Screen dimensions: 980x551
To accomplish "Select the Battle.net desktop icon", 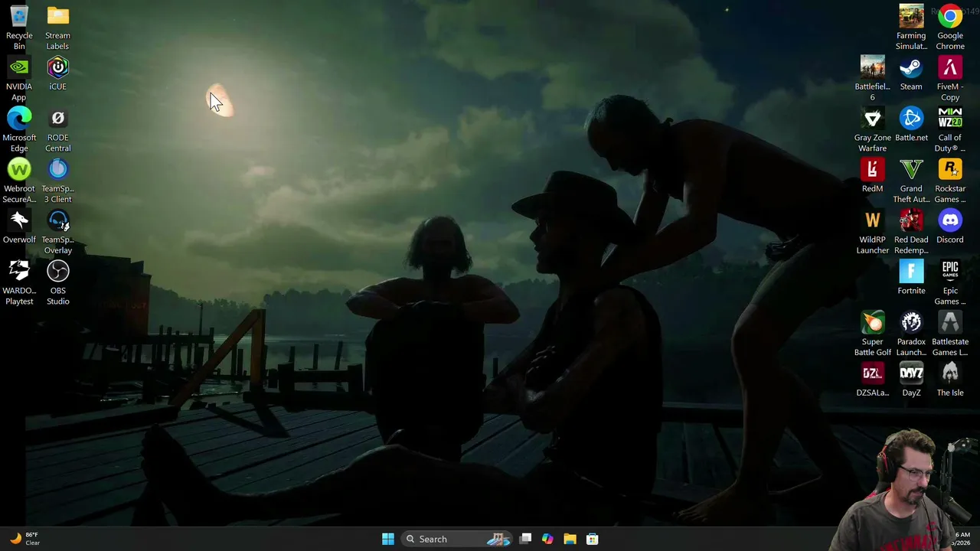I will [x=911, y=125].
